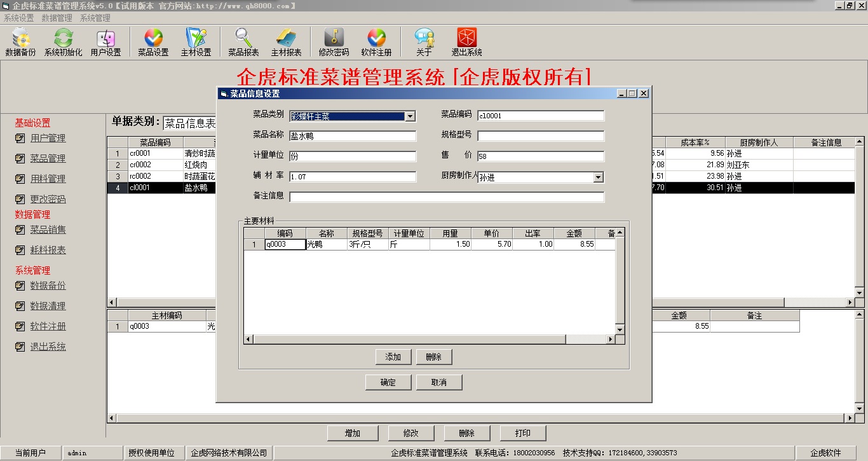
Task: Cancel the dialog with 取消
Action: [439, 382]
